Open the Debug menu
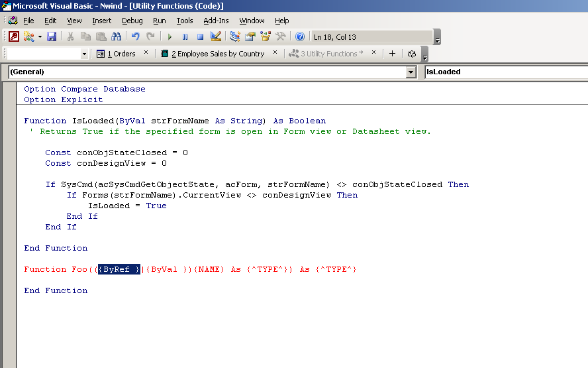This screenshot has height=368, width=588. [x=132, y=21]
